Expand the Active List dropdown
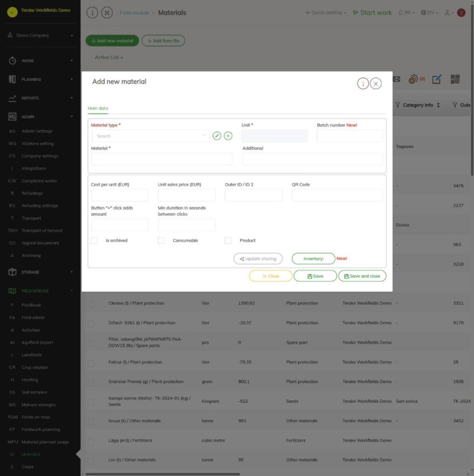474x476 pixels. (108, 57)
